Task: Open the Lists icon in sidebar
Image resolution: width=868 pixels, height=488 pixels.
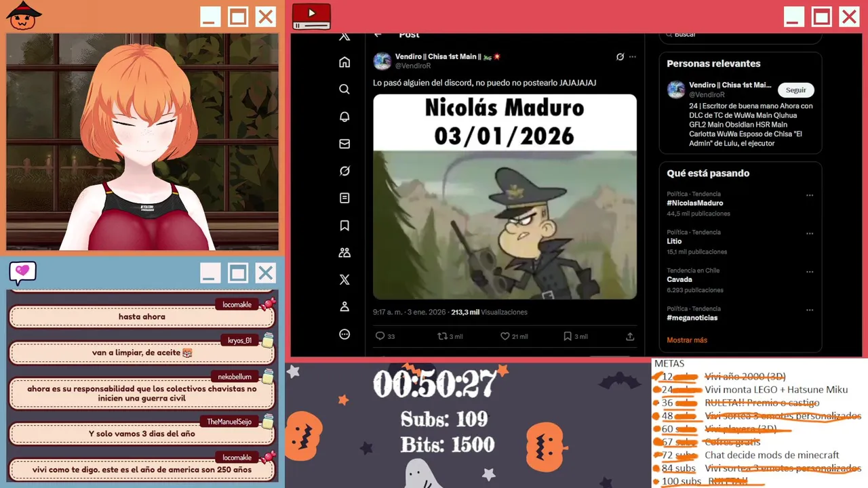Action: [344, 198]
